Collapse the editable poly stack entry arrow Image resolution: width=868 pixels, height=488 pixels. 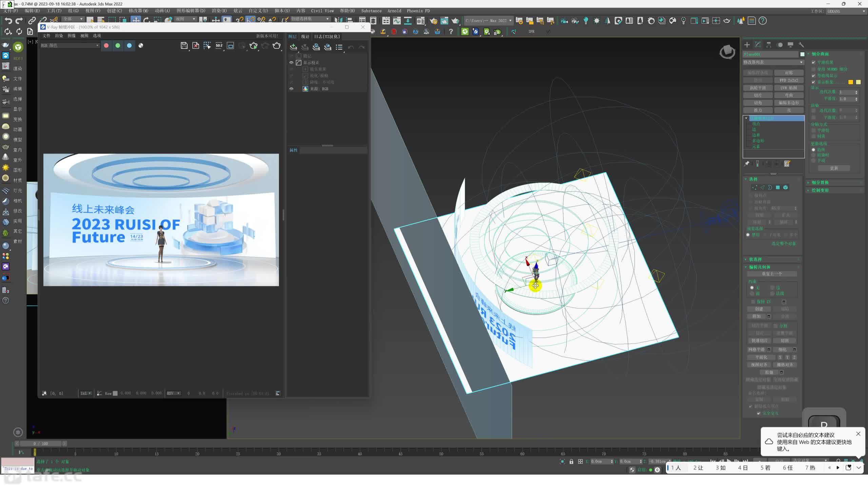[x=746, y=118]
